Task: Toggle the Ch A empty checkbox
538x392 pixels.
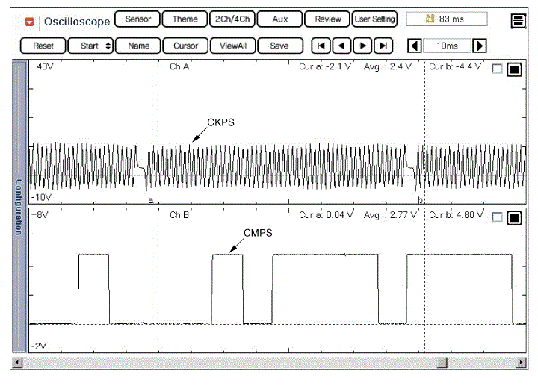Action: point(498,69)
